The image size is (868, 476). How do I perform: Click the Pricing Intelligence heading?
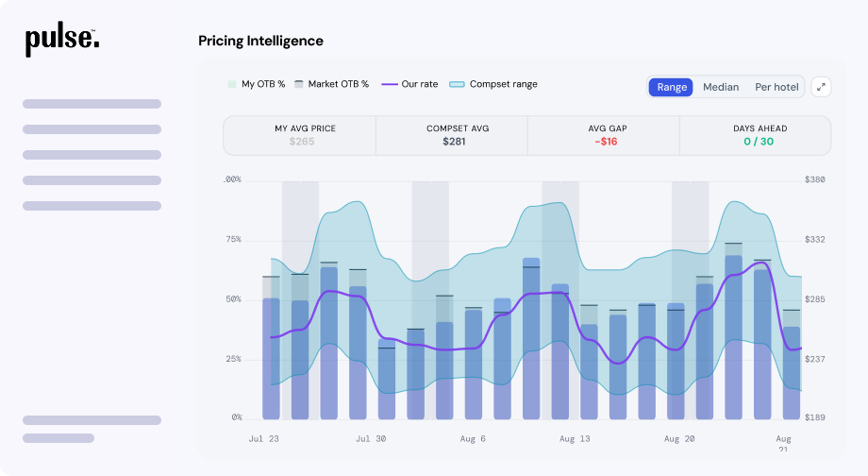click(260, 41)
